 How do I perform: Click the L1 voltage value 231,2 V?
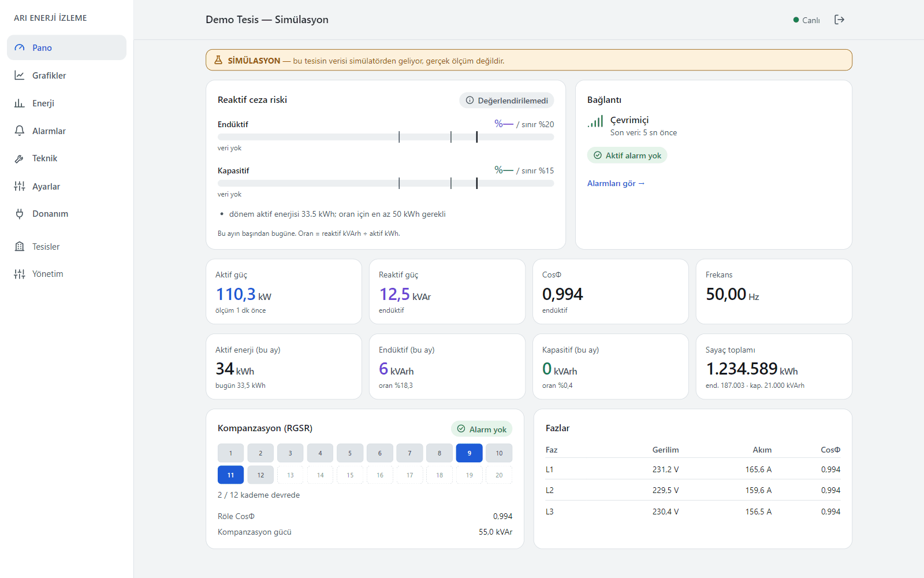pyautogui.click(x=665, y=469)
